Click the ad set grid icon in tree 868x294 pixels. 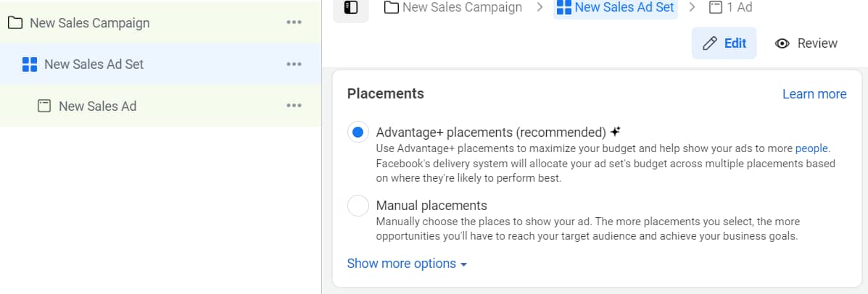click(29, 64)
